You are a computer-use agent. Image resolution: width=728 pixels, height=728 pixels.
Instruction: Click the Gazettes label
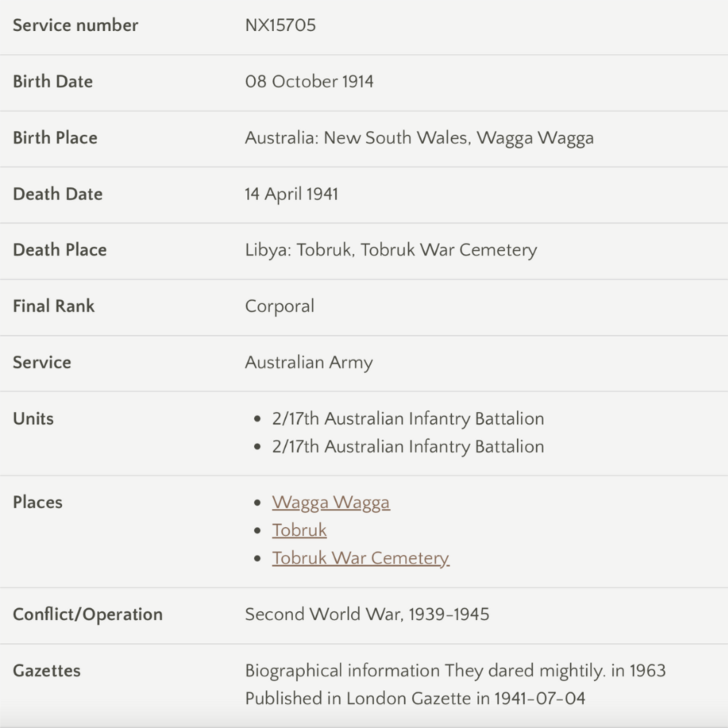pos(46,671)
